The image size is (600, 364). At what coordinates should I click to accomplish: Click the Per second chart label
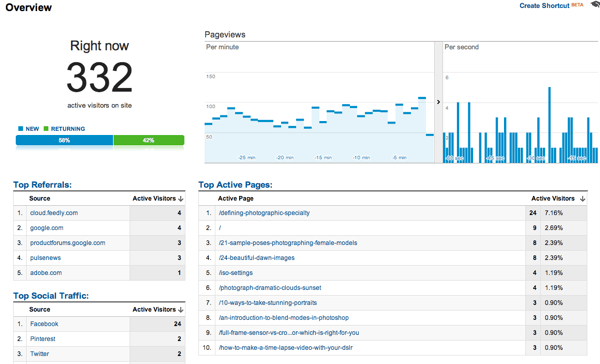click(461, 47)
